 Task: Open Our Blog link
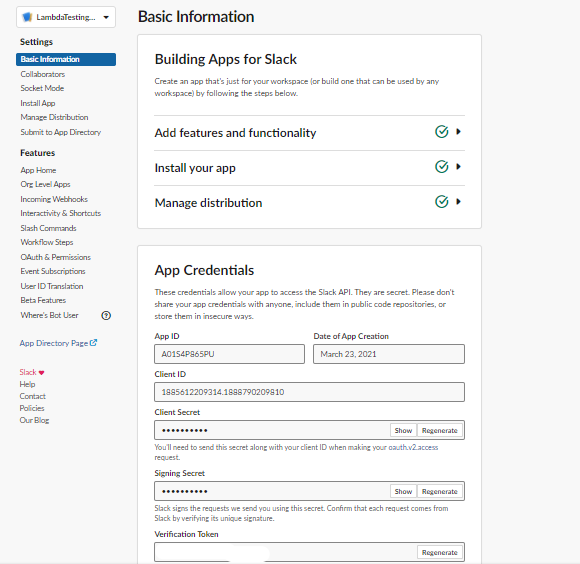pyautogui.click(x=34, y=420)
